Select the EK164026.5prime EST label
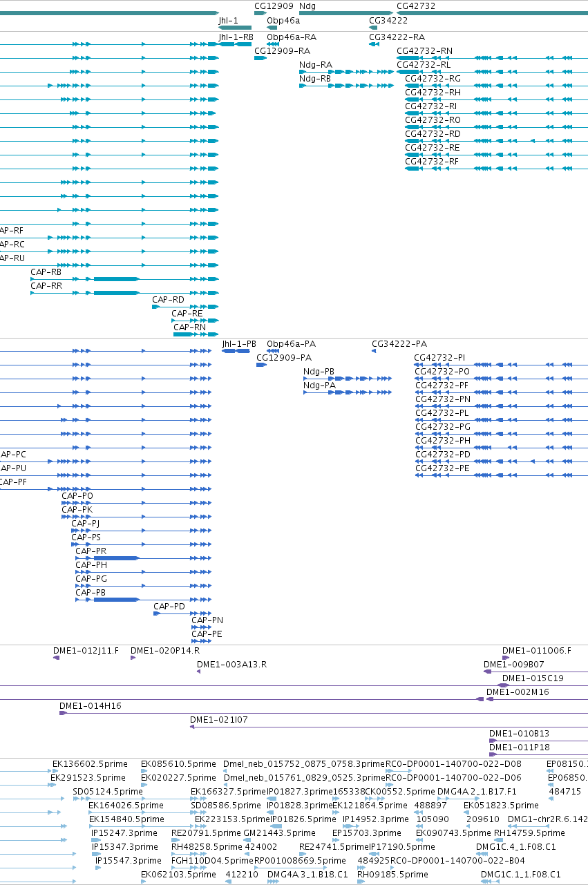The image size is (588, 885). pos(126,805)
